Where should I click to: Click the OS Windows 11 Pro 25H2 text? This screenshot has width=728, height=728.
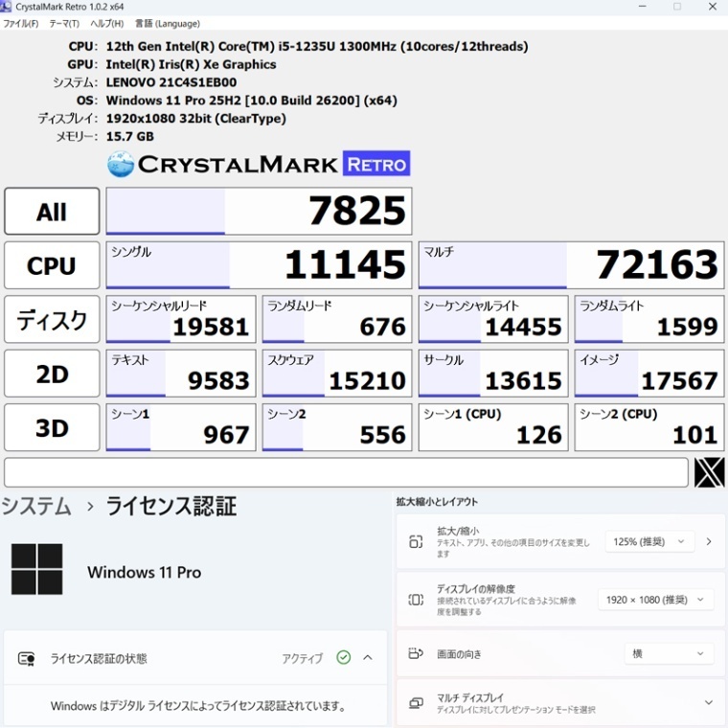(251, 101)
